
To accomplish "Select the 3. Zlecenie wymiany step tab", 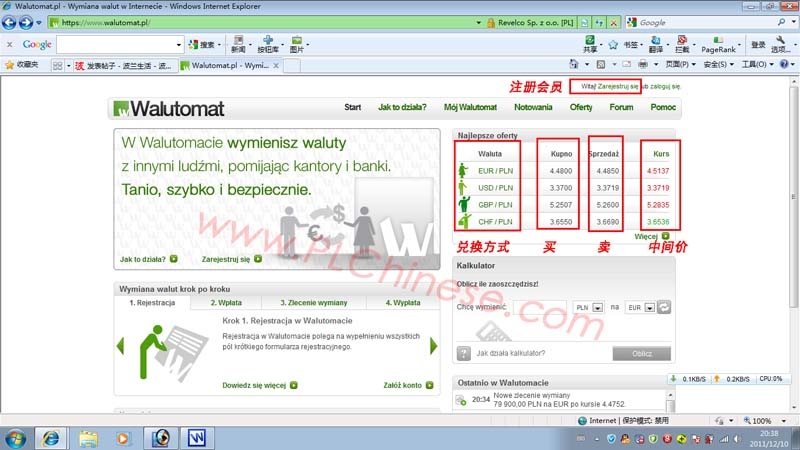I will coord(314,303).
